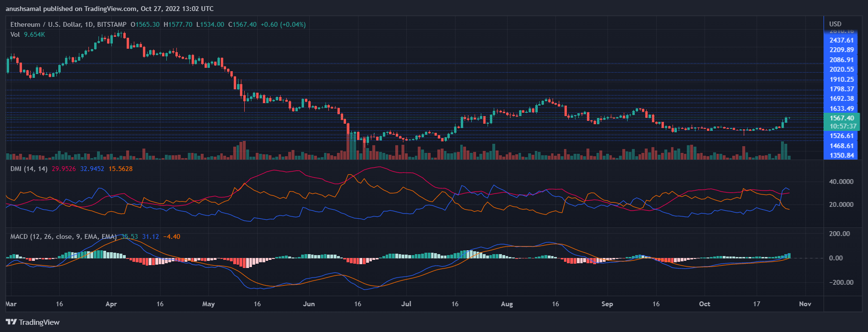
Task: Click the 1350.84 price level label
Action: 841,155
